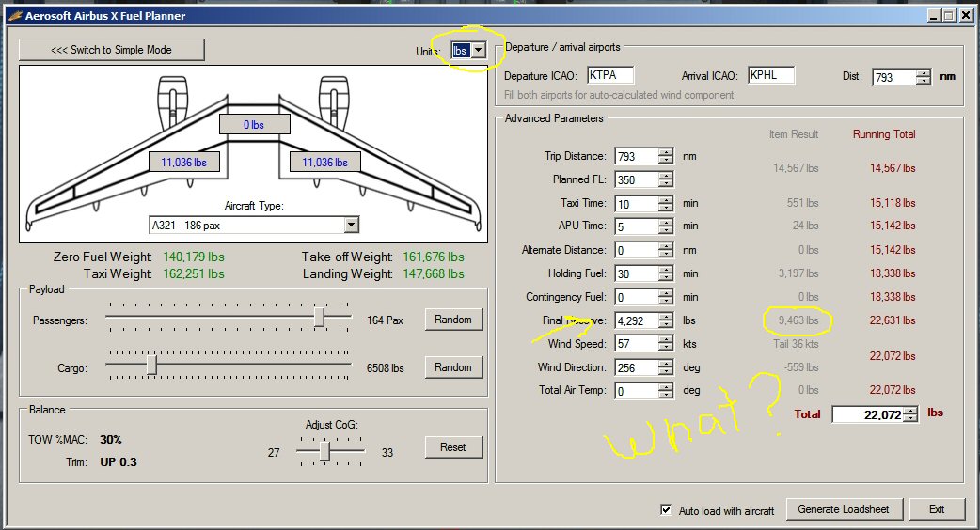The image size is (980, 530).
Task: Click the Landing Weight value 147,668 lbs
Action: pyautogui.click(x=434, y=274)
